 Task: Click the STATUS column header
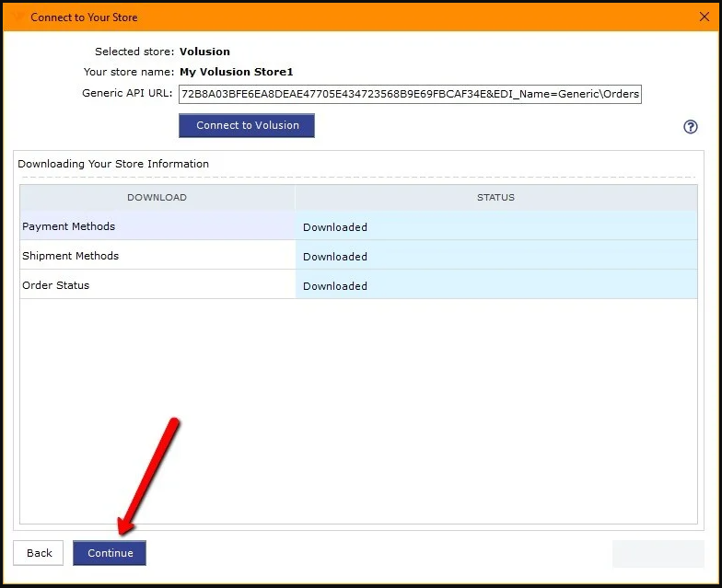pyautogui.click(x=495, y=198)
